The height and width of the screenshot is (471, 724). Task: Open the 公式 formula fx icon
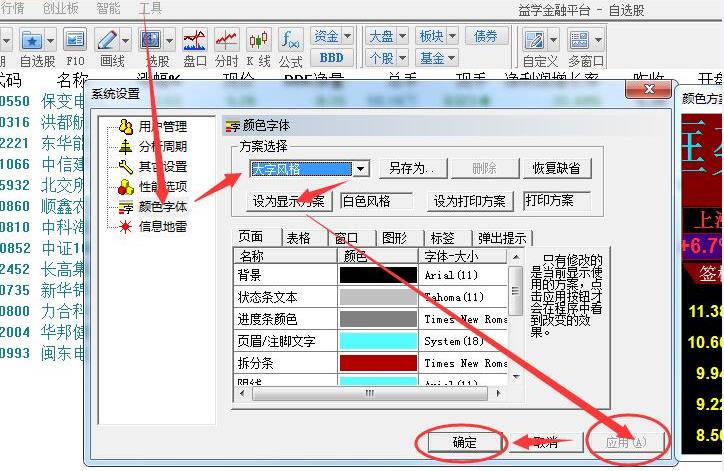tap(290, 40)
